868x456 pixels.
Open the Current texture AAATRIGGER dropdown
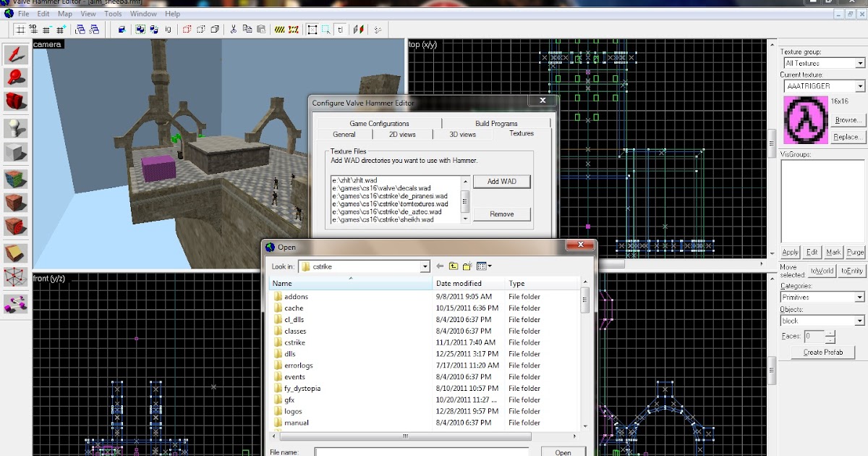860,86
